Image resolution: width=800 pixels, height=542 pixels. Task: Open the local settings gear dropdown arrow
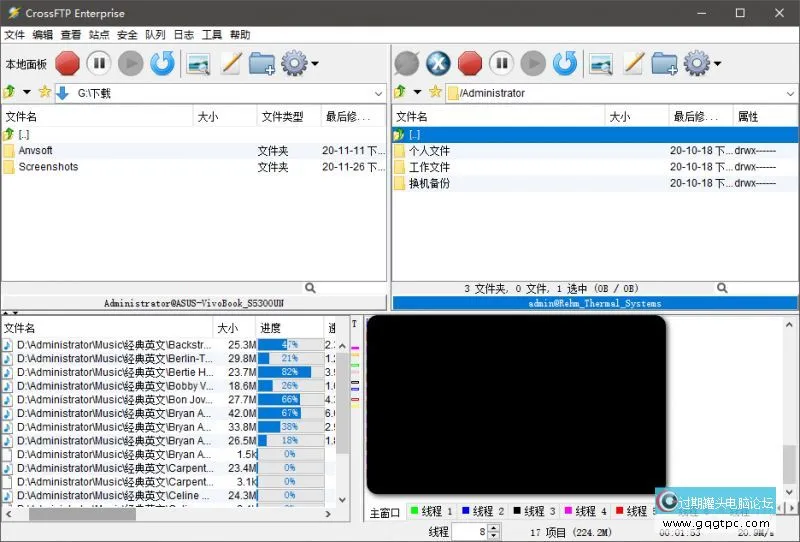pos(315,64)
